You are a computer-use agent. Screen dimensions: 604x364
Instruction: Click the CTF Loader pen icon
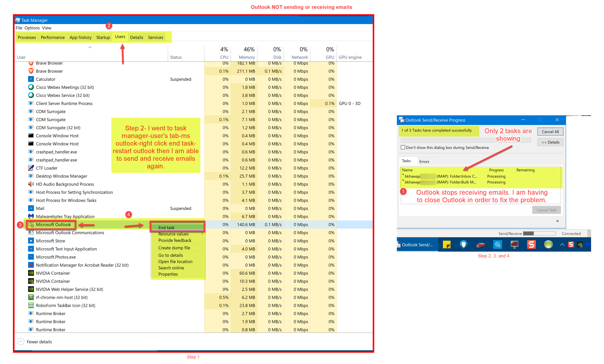(31, 168)
